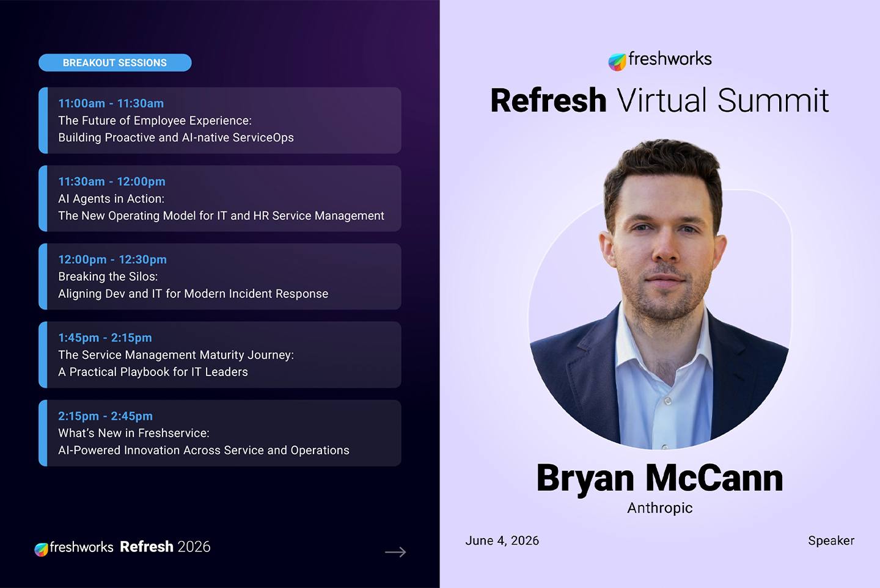Click 'A Practical Playbook for IT Leaders' text
The width and height of the screenshot is (880, 588).
coord(153,372)
